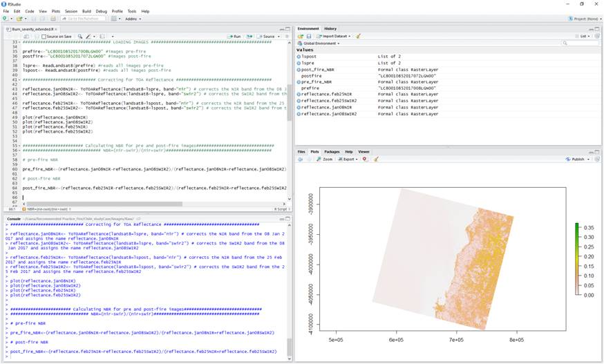Click the Open File folder icon

pos(17,19)
